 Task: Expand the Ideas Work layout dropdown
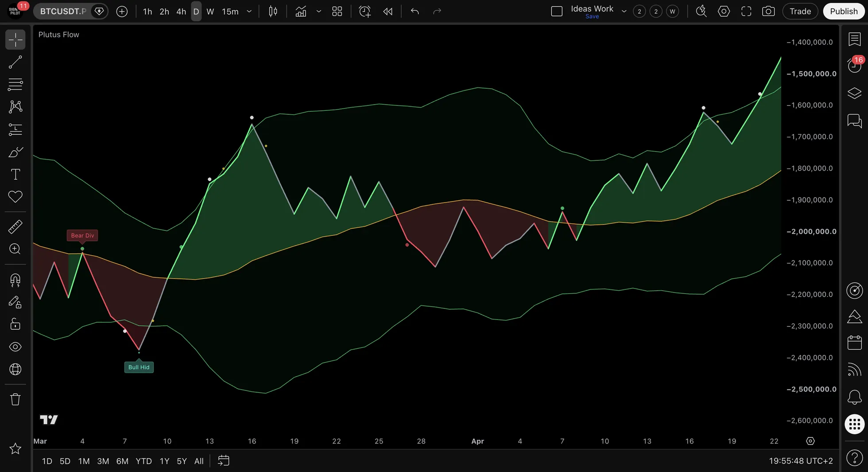[x=624, y=12]
